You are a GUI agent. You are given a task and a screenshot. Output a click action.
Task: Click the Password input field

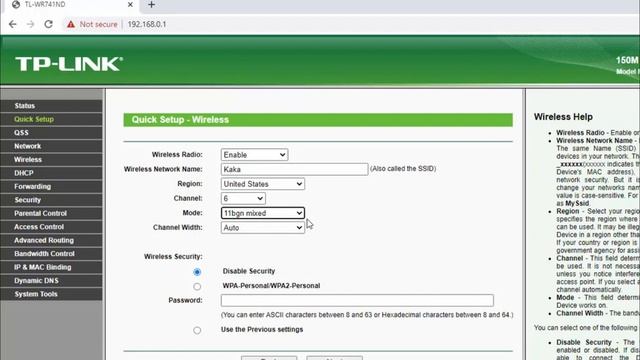coord(357,300)
